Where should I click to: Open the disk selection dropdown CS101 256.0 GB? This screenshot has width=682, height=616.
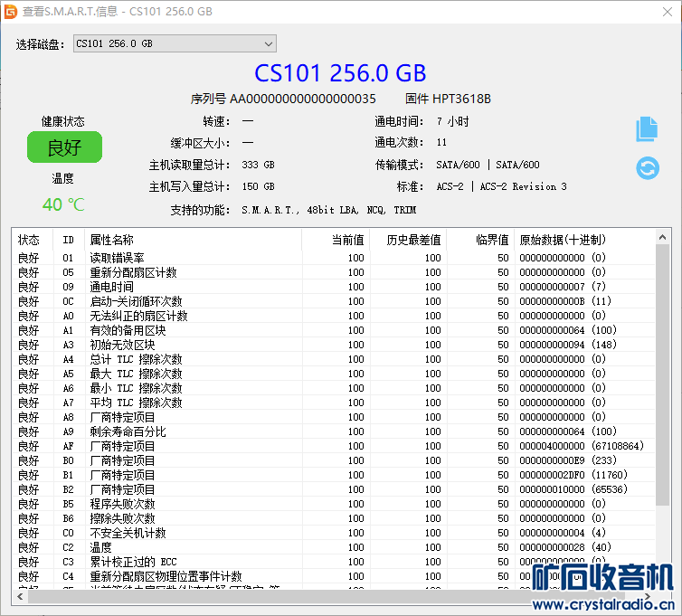point(175,43)
